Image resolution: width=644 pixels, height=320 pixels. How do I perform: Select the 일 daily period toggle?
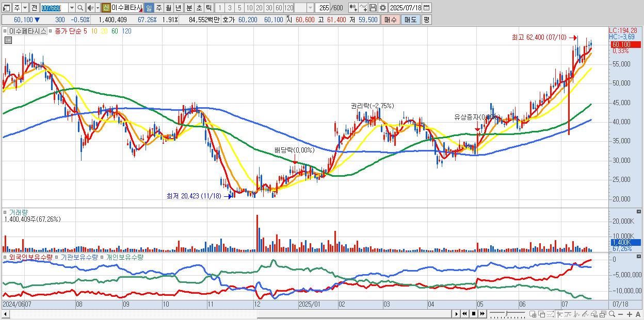(149, 8)
